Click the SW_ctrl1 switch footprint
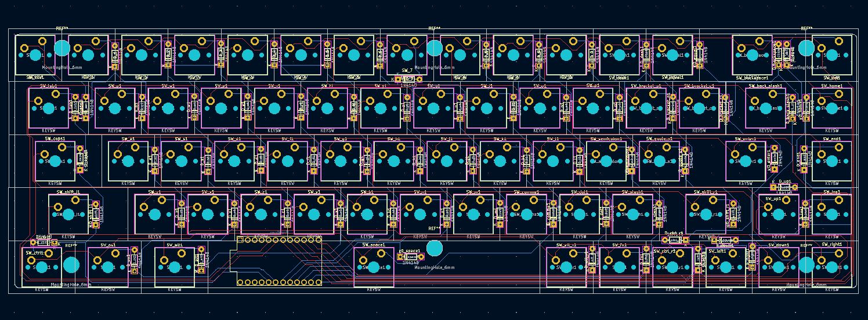The image size is (868, 320). (42, 267)
